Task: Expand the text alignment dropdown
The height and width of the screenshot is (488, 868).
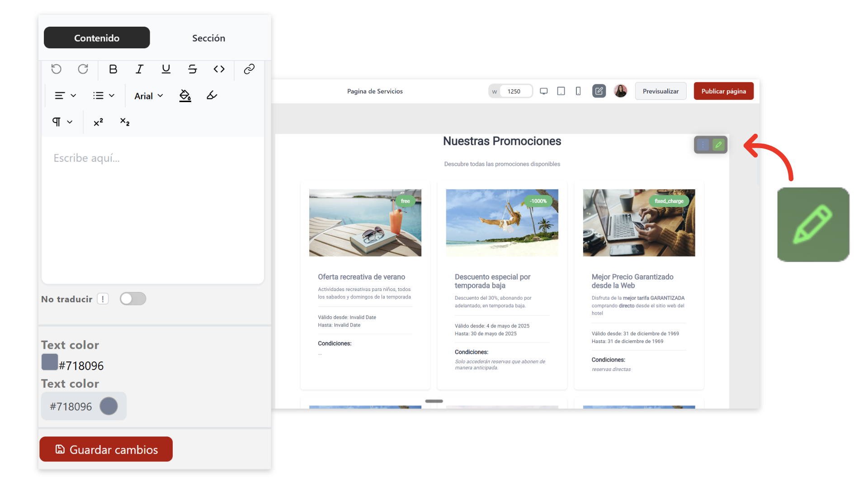Action: [65, 96]
